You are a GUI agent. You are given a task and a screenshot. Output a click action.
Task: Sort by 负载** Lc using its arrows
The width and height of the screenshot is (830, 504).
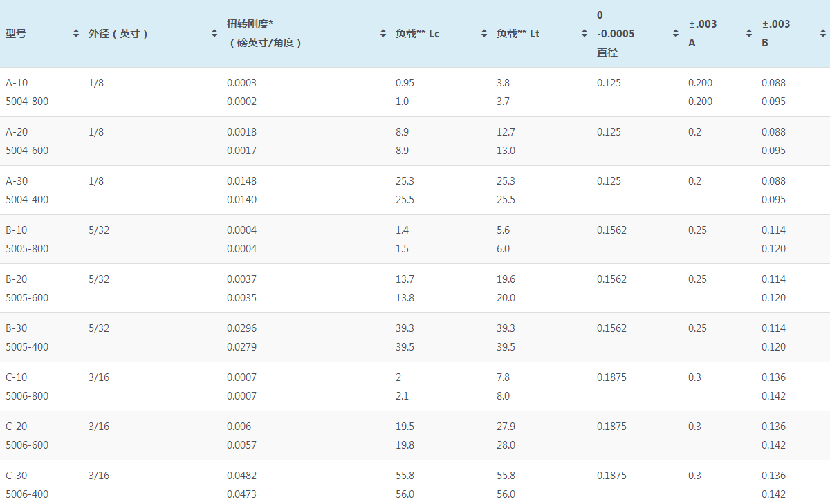(483, 34)
